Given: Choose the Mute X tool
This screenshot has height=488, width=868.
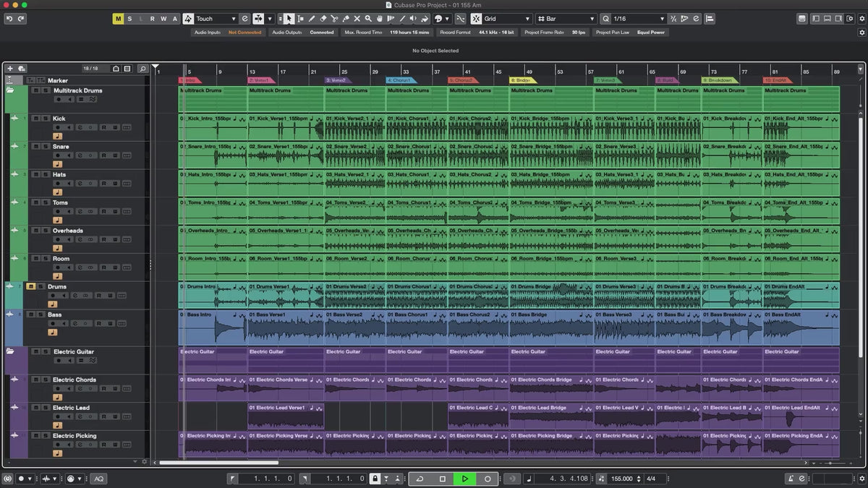Looking at the screenshot, I should point(357,19).
